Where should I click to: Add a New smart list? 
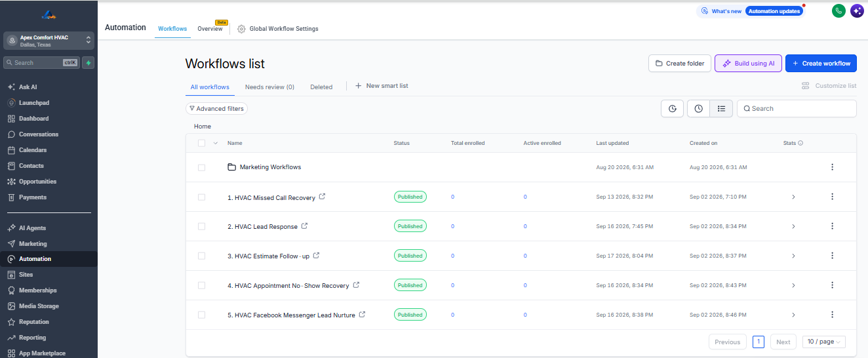point(382,86)
